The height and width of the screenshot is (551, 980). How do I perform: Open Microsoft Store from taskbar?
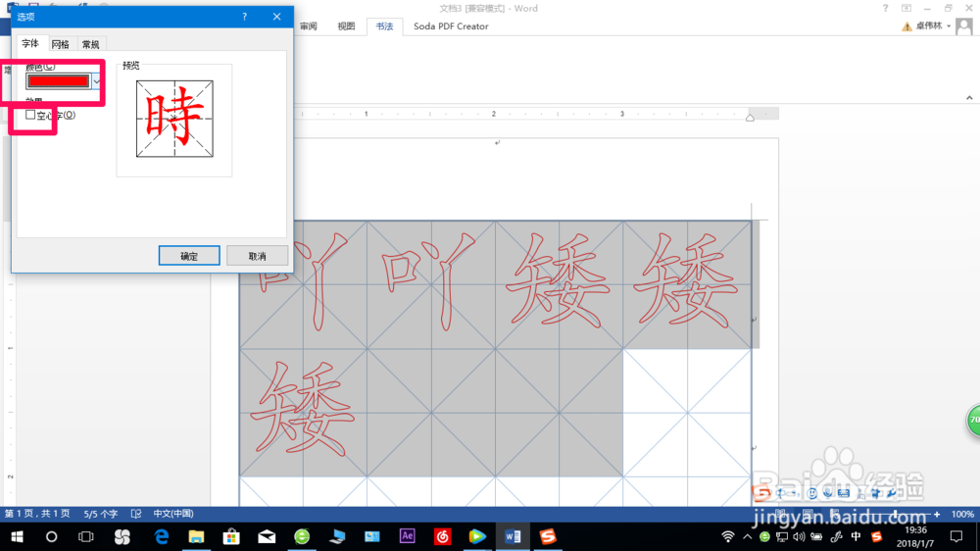click(x=231, y=536)
